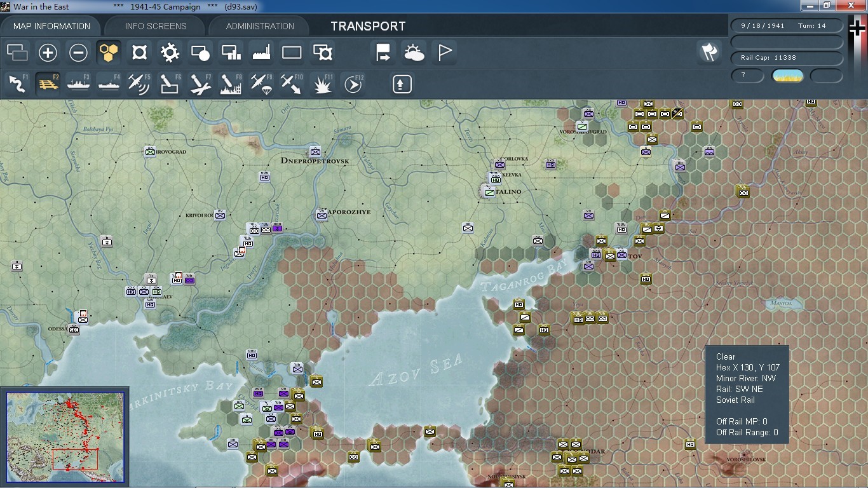Click the gear cog toolbar icon
This screenshot has height=488, width=868.
170,53
